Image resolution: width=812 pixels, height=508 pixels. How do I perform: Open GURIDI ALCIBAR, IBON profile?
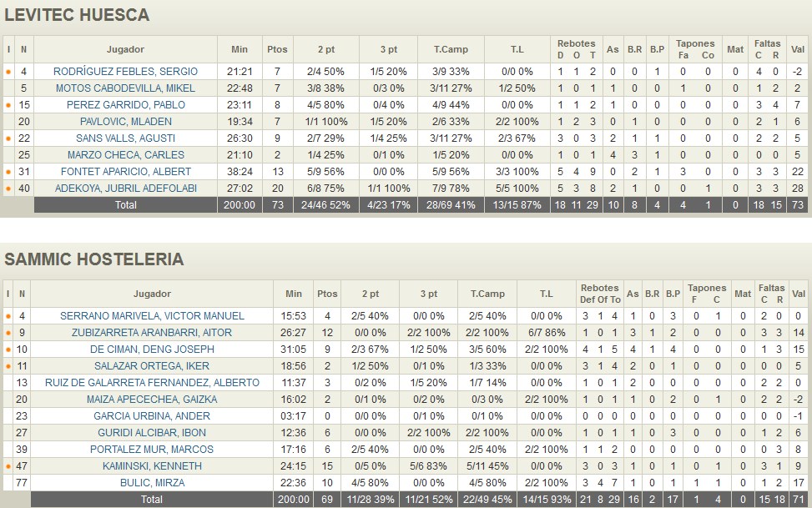pos(152,433)
